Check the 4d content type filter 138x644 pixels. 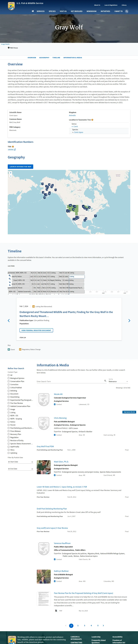(8, 375)
